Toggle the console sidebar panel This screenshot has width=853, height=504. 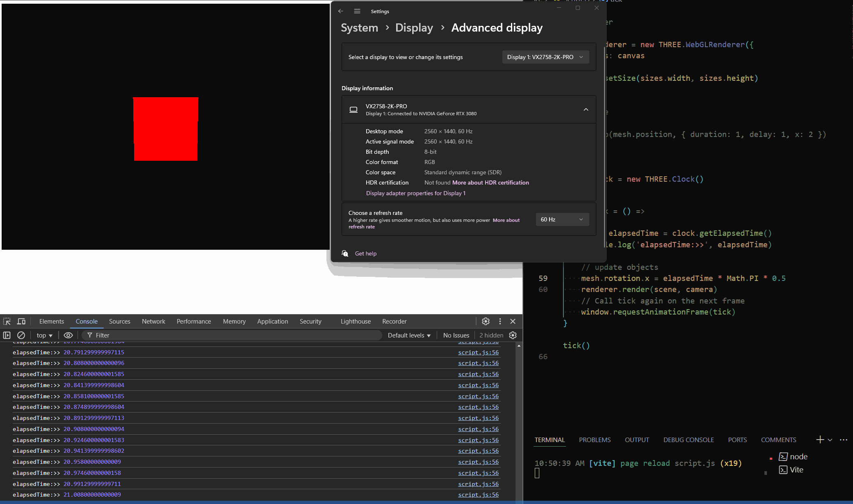[7, 335]
